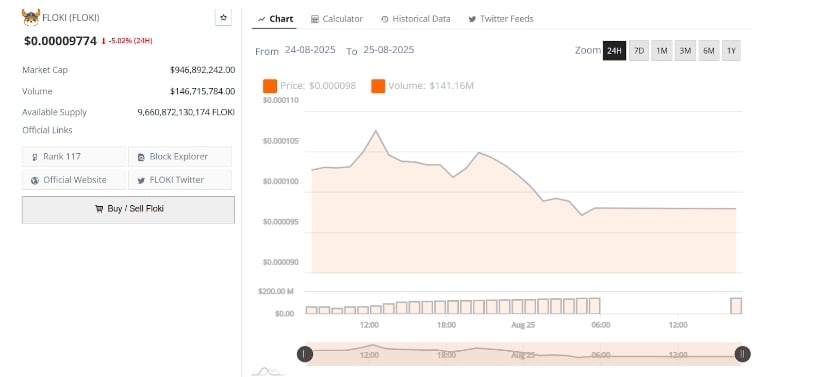Toggle the orange Price legend swatch
Viewport: 825px width, 377px height.
tap(270, 86)
